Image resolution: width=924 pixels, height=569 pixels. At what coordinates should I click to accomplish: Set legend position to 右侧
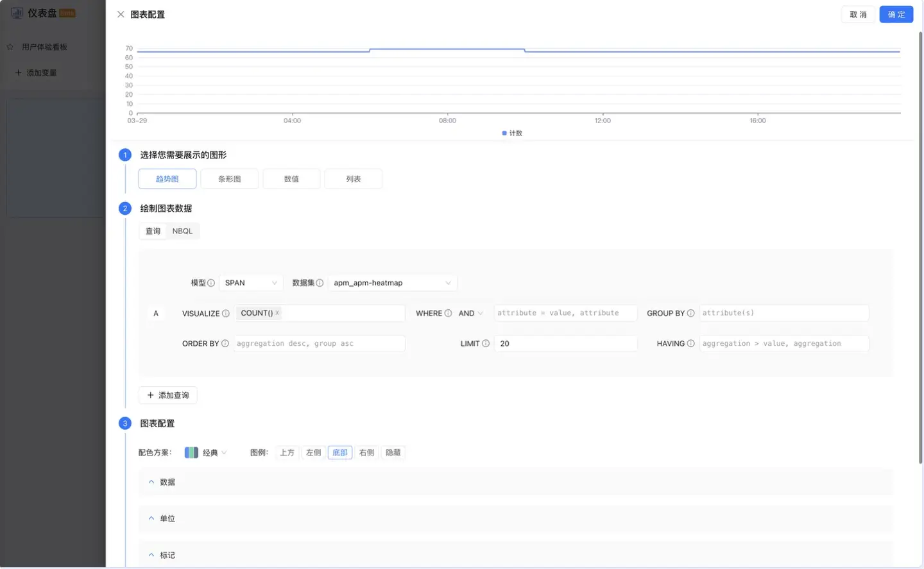tap(366, 453)
